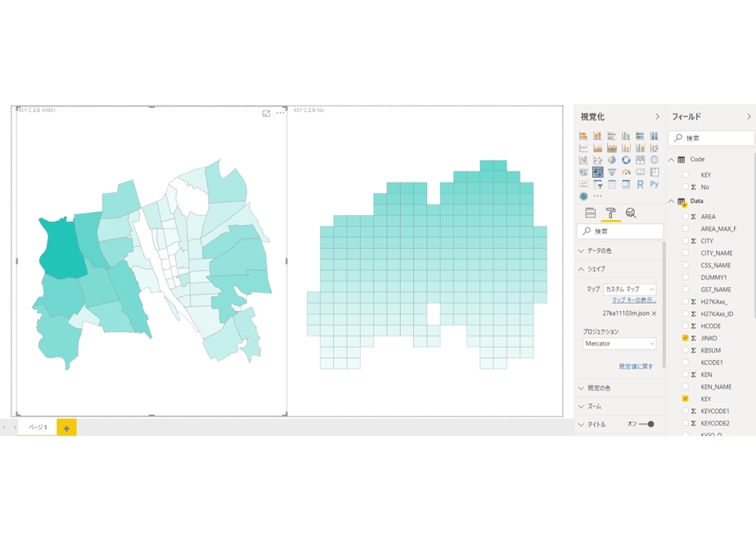Switch to the ページ 1 tab

pos(38,427)
